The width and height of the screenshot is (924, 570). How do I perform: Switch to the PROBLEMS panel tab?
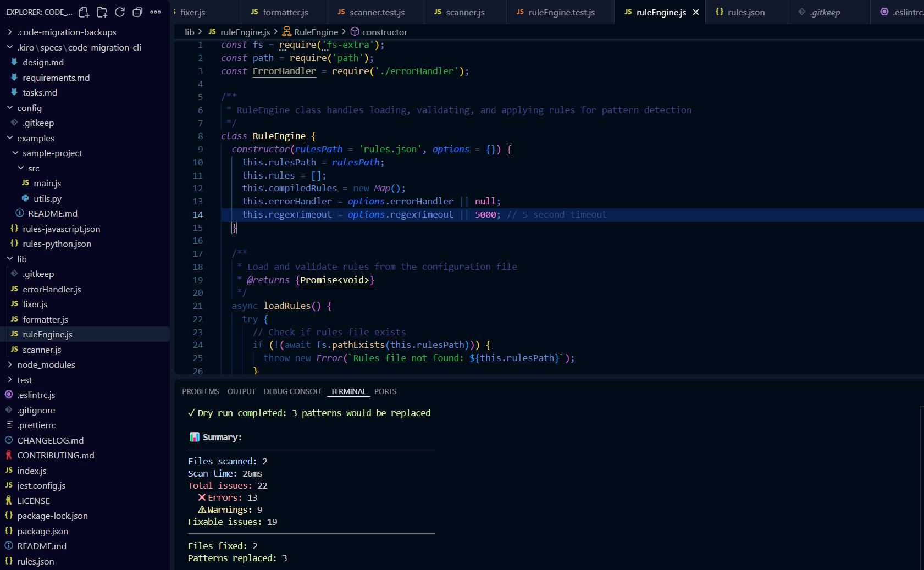[x=200, y=391]
